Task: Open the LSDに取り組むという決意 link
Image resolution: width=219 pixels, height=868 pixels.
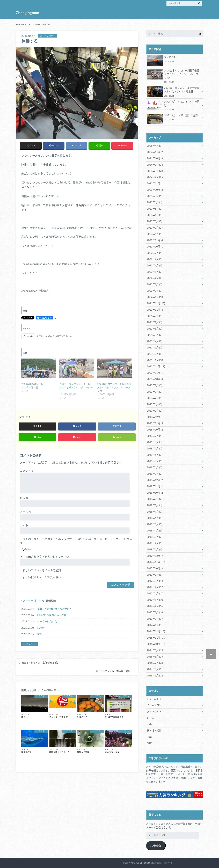Action: [52, 615]
